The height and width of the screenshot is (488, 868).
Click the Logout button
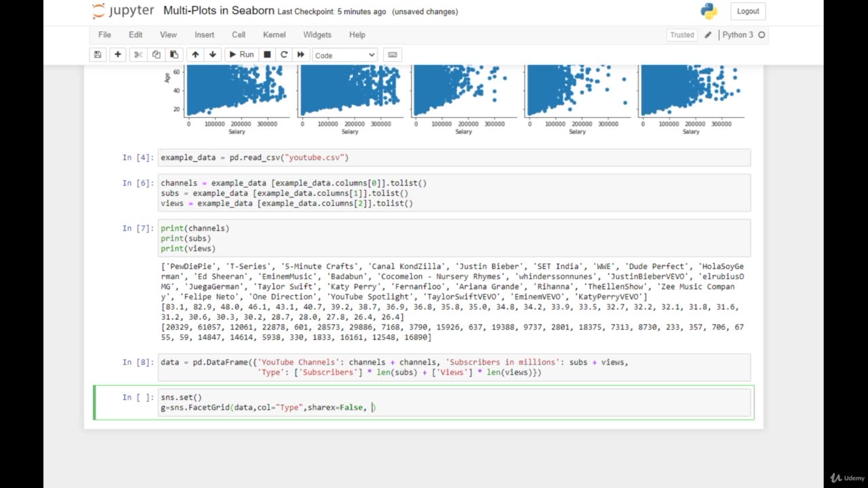coord(748,11)
